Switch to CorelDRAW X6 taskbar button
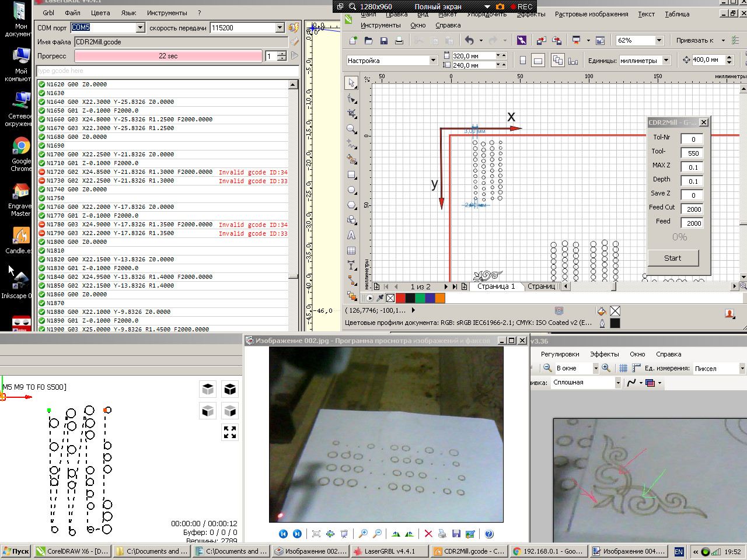This screenshot has height=560, width=747. pos(72,551)
